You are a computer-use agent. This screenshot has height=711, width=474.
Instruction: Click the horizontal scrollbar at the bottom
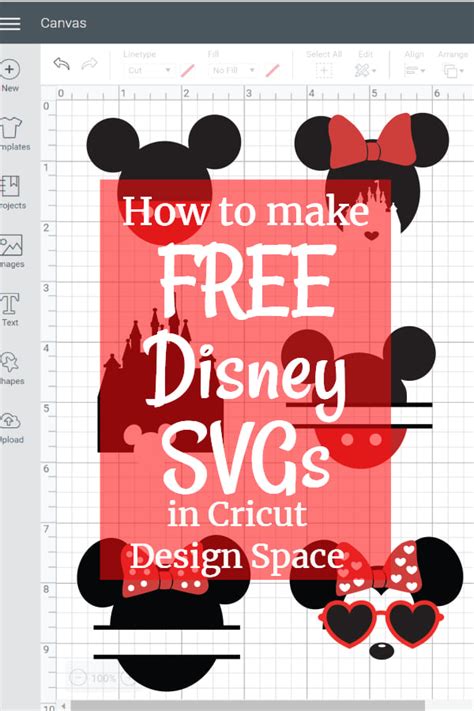pos(247,706)
